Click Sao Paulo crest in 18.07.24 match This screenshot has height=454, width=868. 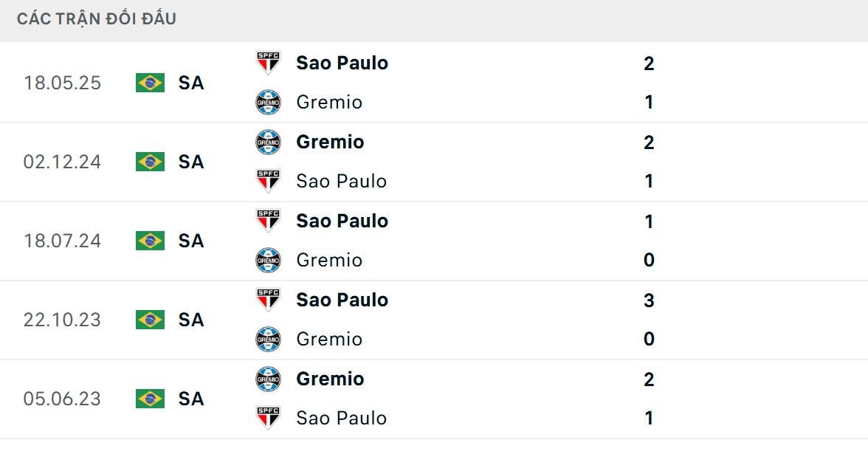[x=268, y=221]
